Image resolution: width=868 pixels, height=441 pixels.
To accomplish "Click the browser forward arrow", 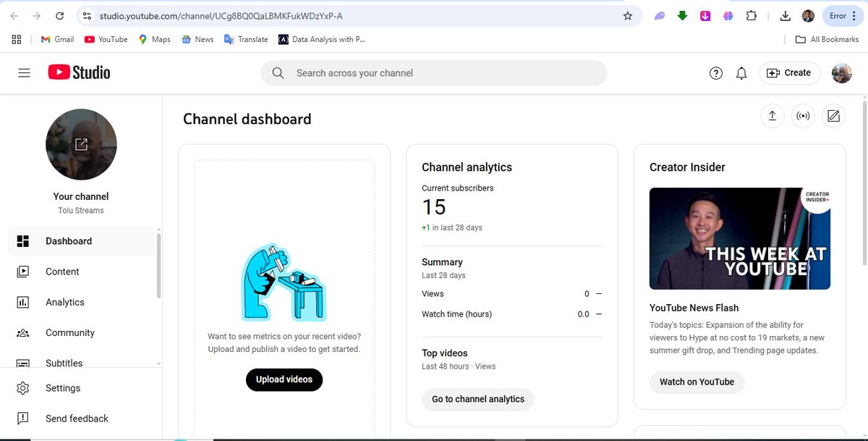I will click(x=37, y=16).
